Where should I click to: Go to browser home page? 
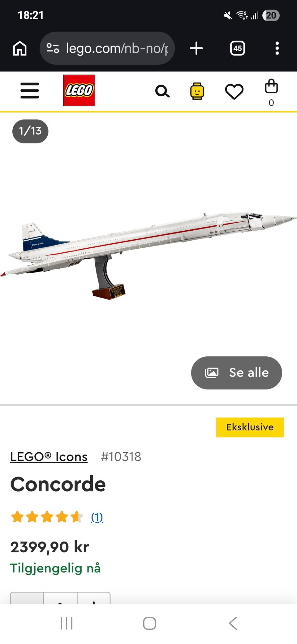click(x=20, y=48)
